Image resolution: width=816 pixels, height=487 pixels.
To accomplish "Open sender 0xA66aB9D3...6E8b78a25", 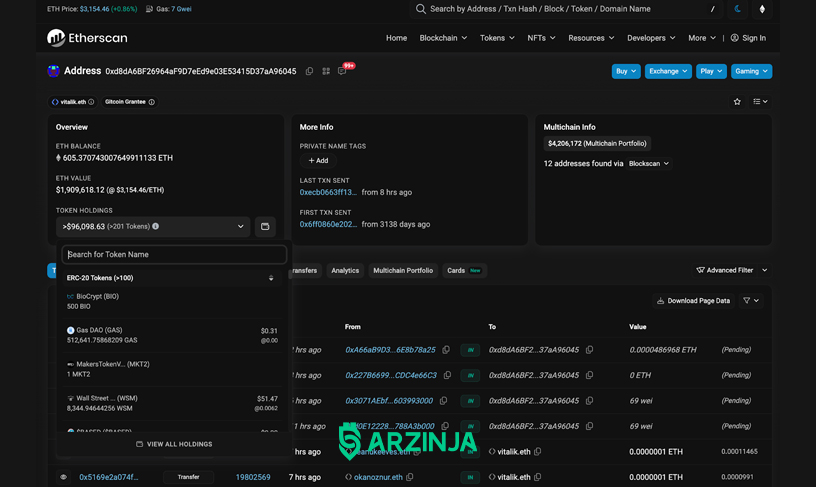I will 390,350.
